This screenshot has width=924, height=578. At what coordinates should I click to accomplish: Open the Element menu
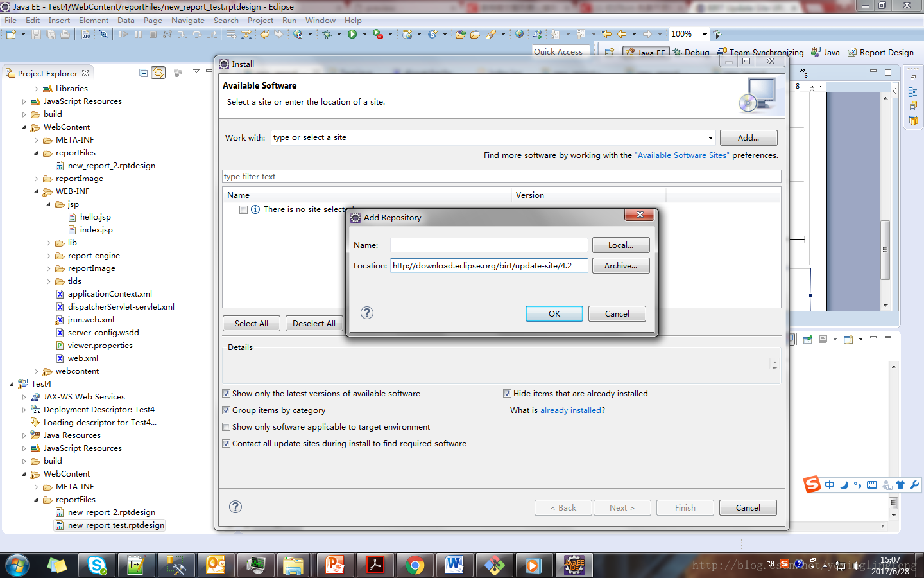(94, 21)
